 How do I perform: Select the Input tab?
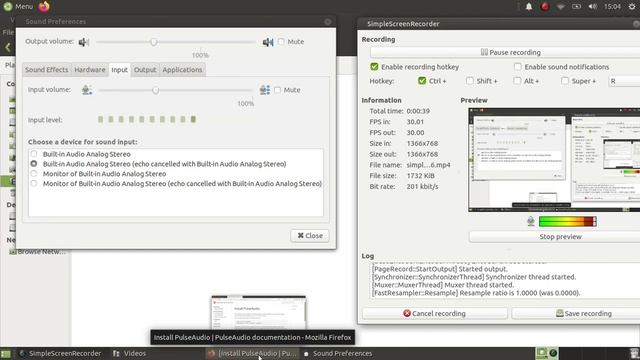click(x=120, y=70)
